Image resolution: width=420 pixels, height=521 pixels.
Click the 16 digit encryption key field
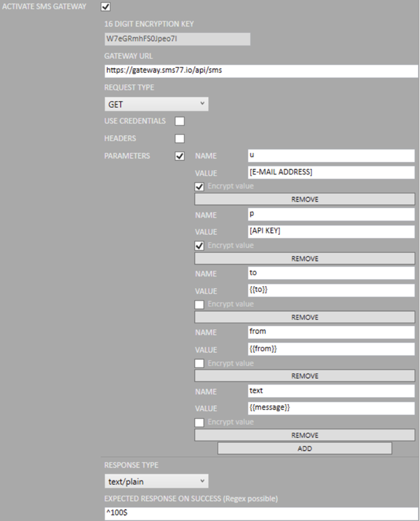pos(177,39)
